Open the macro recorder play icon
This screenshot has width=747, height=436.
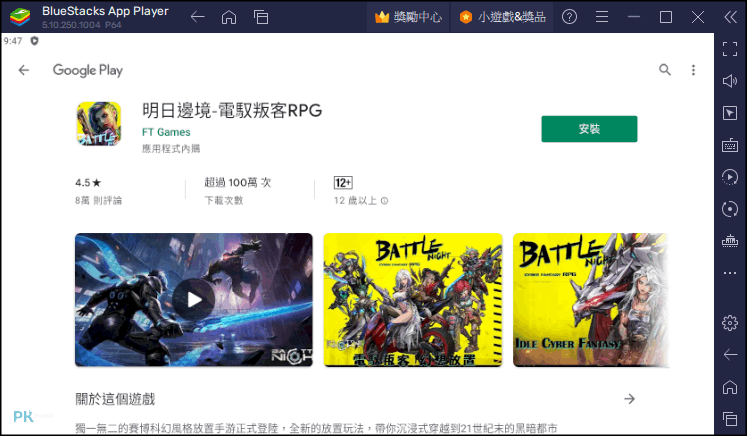(x=730, y=177)
